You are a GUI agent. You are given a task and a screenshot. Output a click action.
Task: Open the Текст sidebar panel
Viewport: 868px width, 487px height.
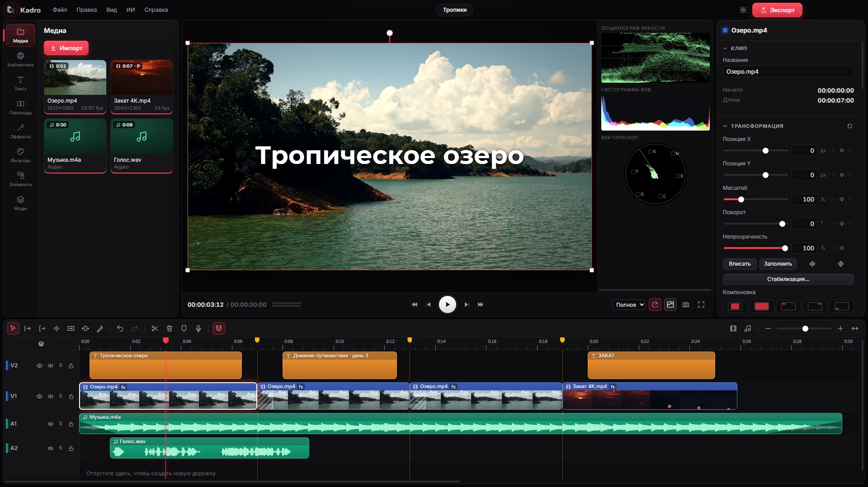(20, 83)
